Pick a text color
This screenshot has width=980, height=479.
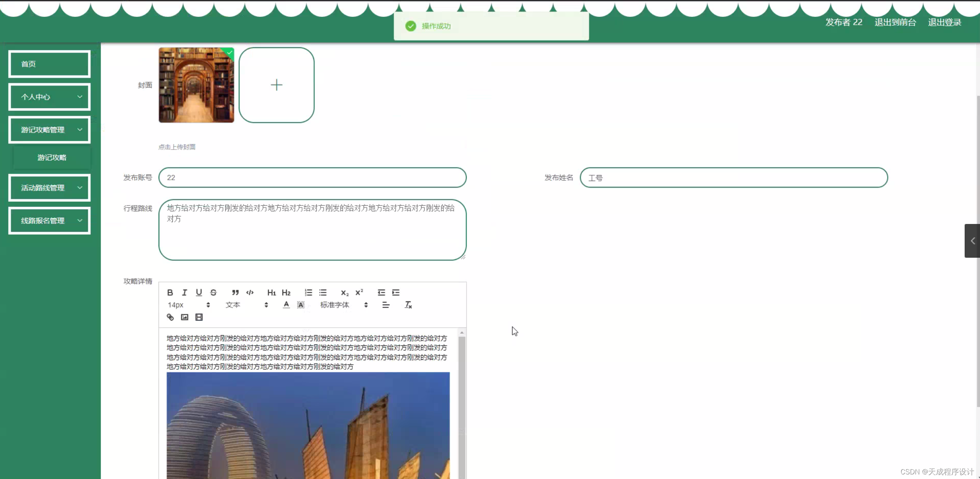tap(286, 305)
